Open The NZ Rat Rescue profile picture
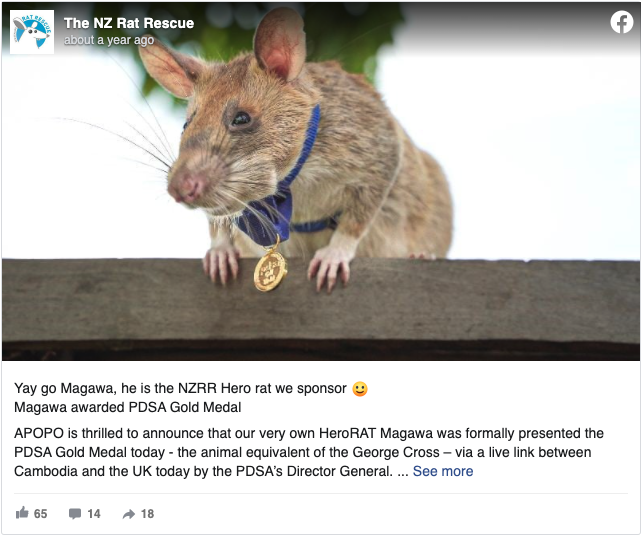This screenshot has height=538, width=644. (32, 32)
